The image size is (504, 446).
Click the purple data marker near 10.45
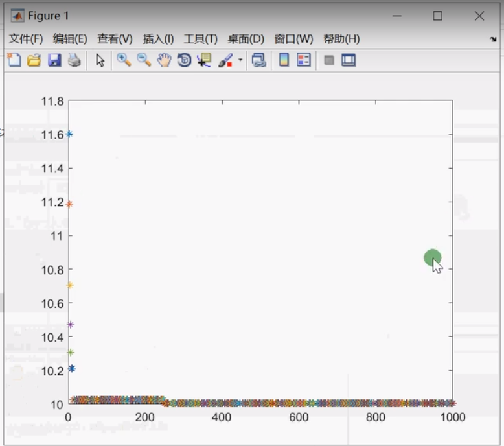[x=71, y=325]
